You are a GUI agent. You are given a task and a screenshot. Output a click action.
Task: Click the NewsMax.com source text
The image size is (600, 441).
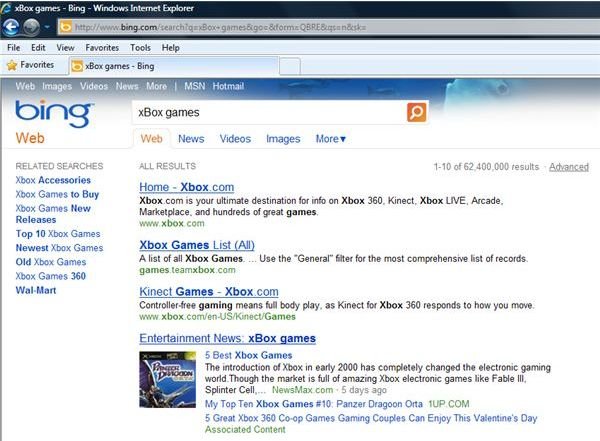tap(302, 390)
